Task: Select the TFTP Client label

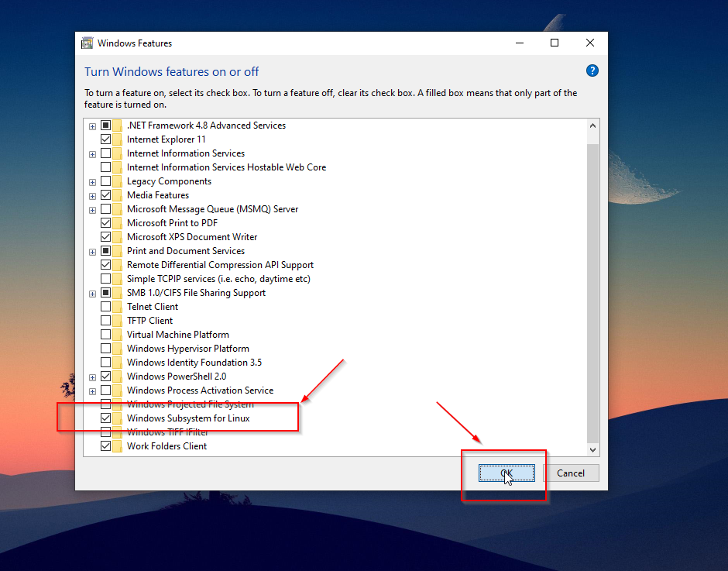Action: pos(149,321)
